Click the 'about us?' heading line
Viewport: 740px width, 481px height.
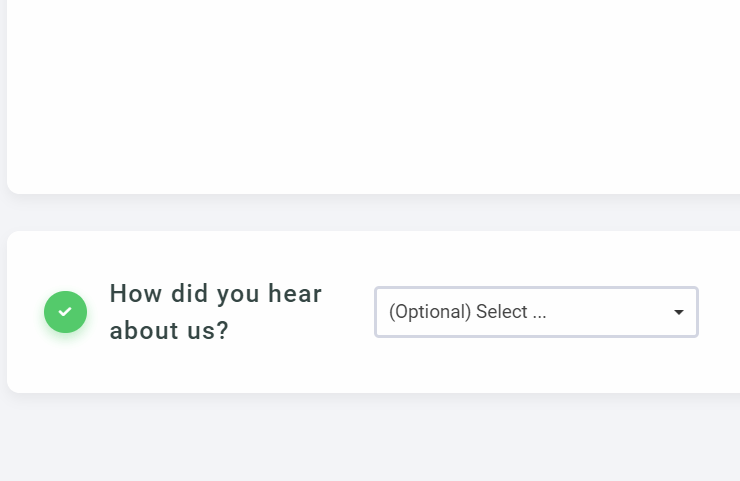[x=169, y=331]
